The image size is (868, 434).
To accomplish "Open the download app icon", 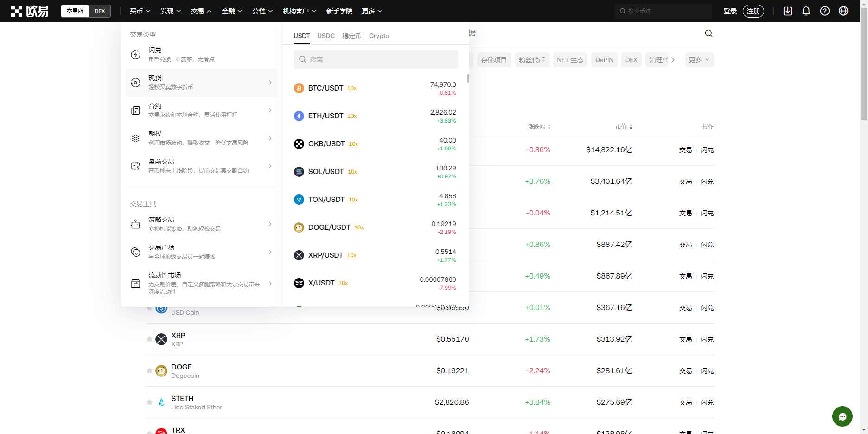I will click(x=788, y=11).
